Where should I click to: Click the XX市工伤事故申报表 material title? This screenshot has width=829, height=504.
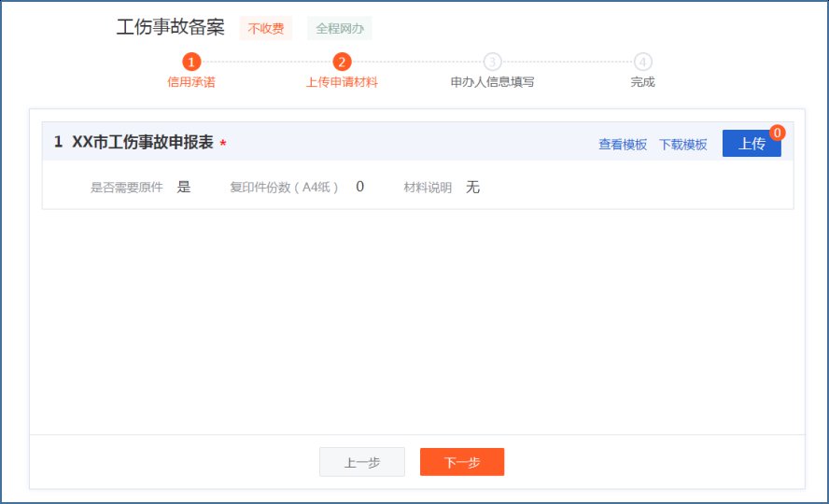coord(142,143)
